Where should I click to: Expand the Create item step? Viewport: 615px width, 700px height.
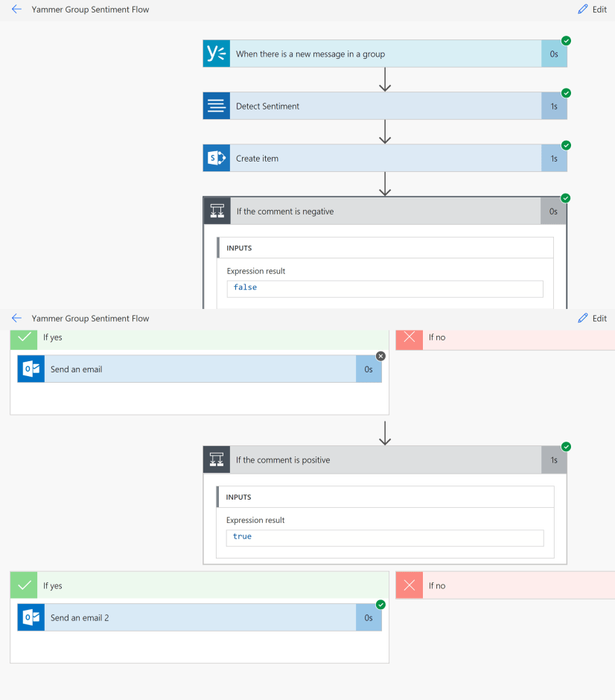385,158
